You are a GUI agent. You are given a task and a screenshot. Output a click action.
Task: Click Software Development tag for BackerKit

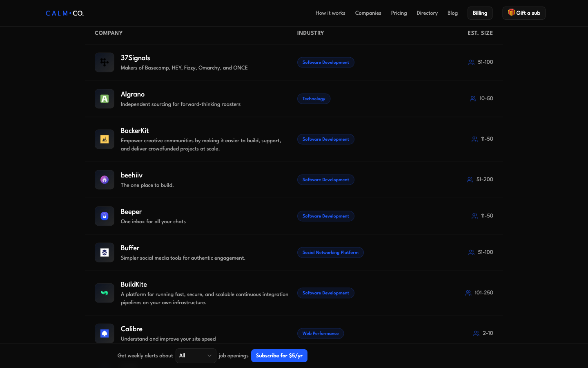coord(325,139)
